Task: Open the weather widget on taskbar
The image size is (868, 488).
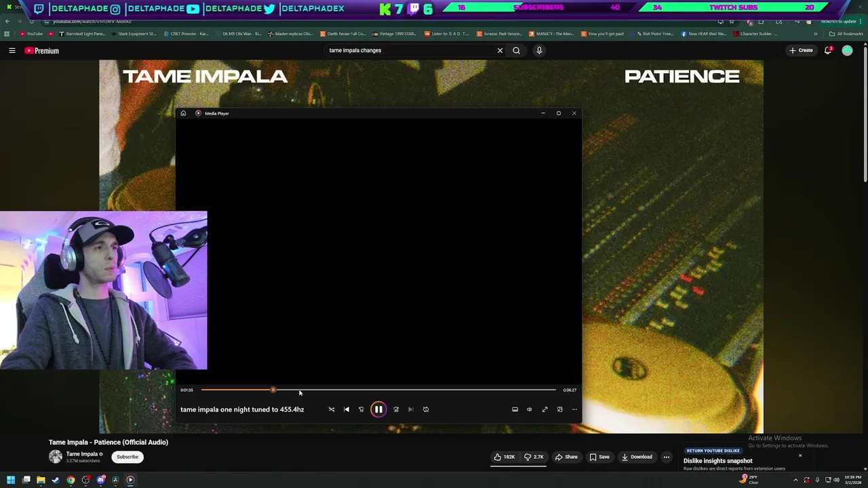Action: [x=749, y=480]
